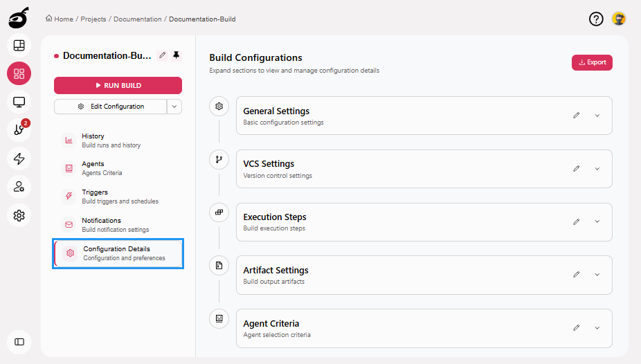Screen dimensions: 641x364
Task: Go to Home breadcrumb link
Action: tap(64, 19)
